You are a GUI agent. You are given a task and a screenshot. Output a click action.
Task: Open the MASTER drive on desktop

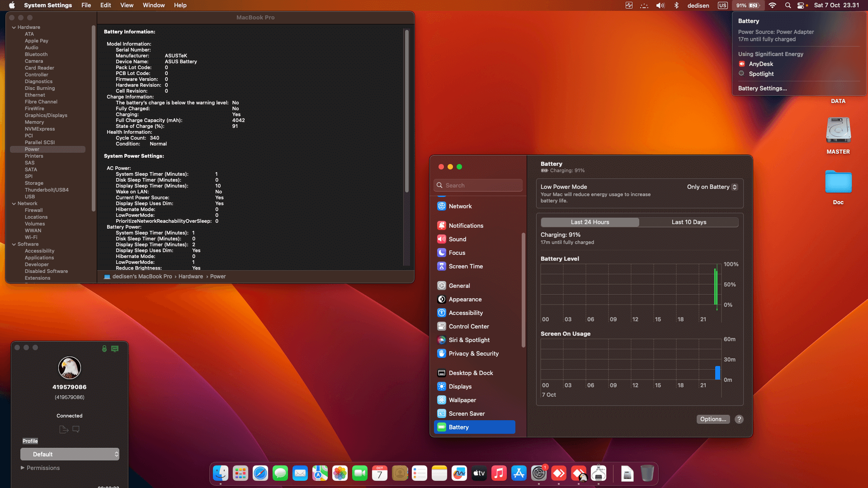(x=838, y=131)
